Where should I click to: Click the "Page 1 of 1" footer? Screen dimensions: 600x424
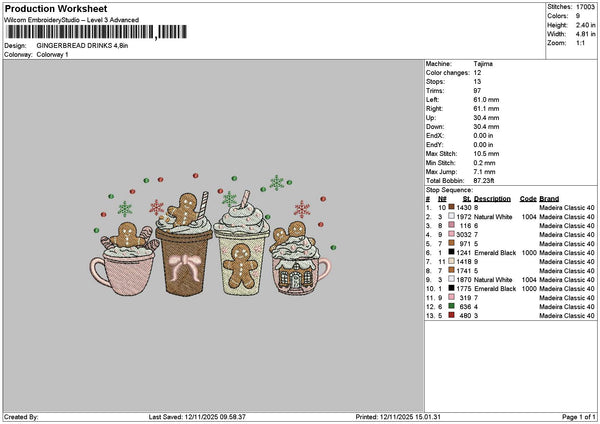(x=579, y=417)
